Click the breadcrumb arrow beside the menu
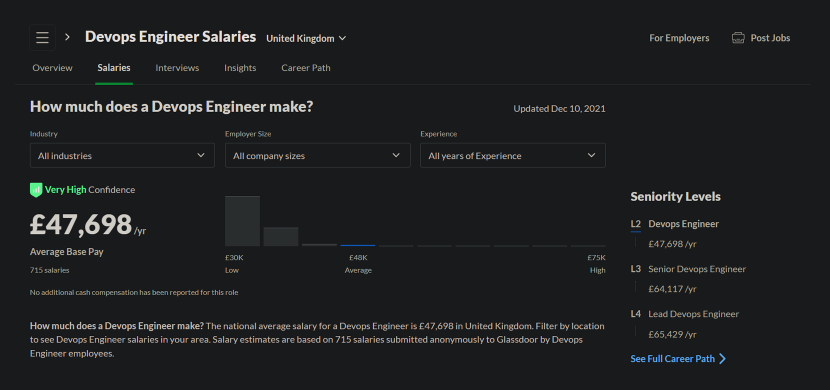 [67, 37]
